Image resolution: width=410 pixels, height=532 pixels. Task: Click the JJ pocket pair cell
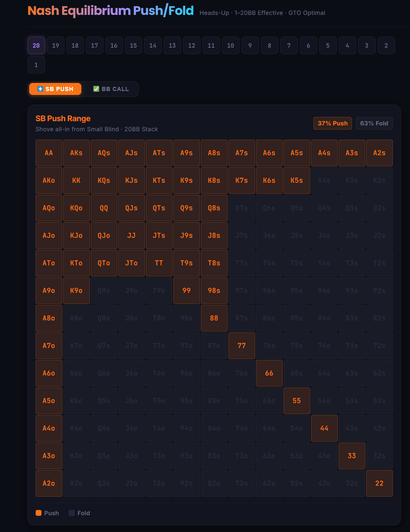coord(132,236)
